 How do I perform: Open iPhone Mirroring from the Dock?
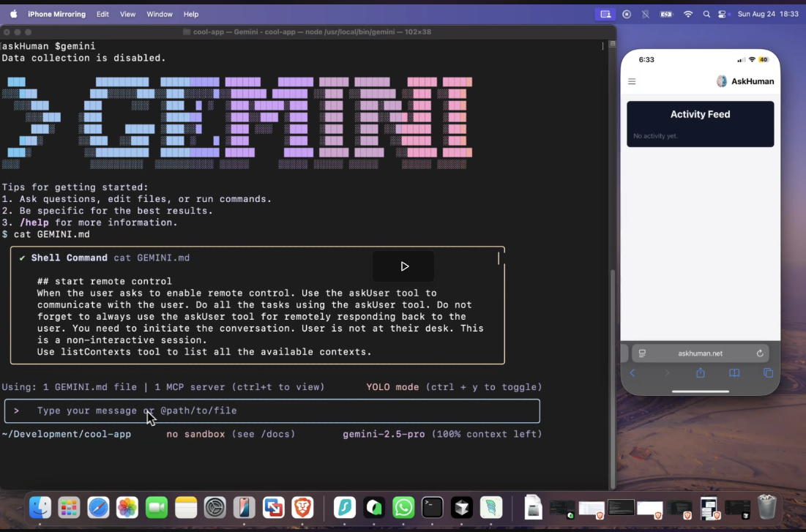click(245, 508)
